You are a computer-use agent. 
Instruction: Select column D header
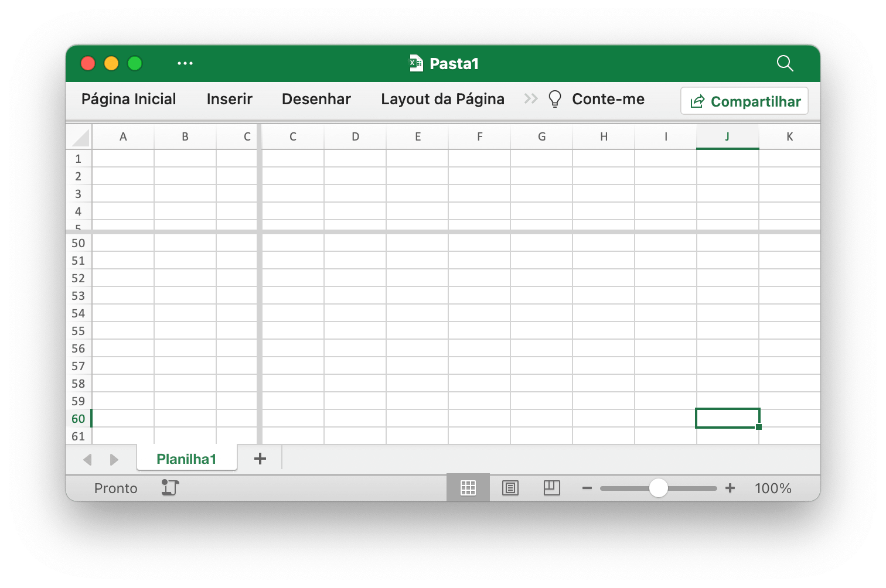pos(355,137)
